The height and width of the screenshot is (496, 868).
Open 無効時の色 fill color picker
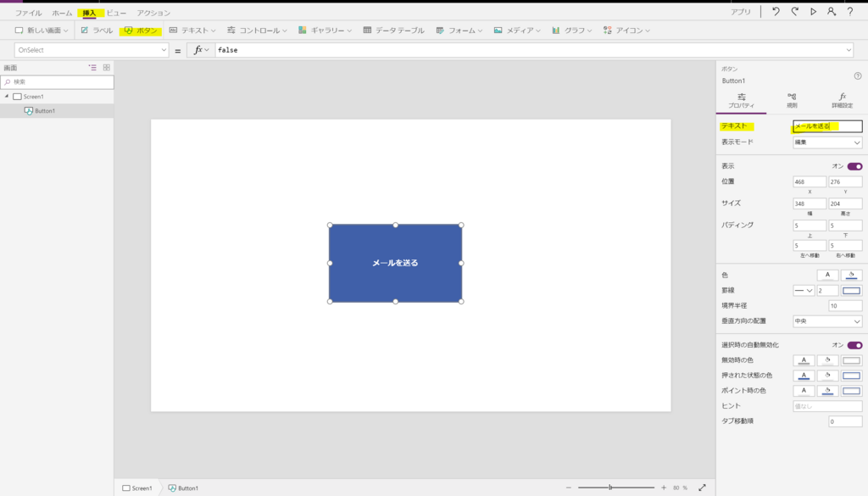(x=827, y=360)
